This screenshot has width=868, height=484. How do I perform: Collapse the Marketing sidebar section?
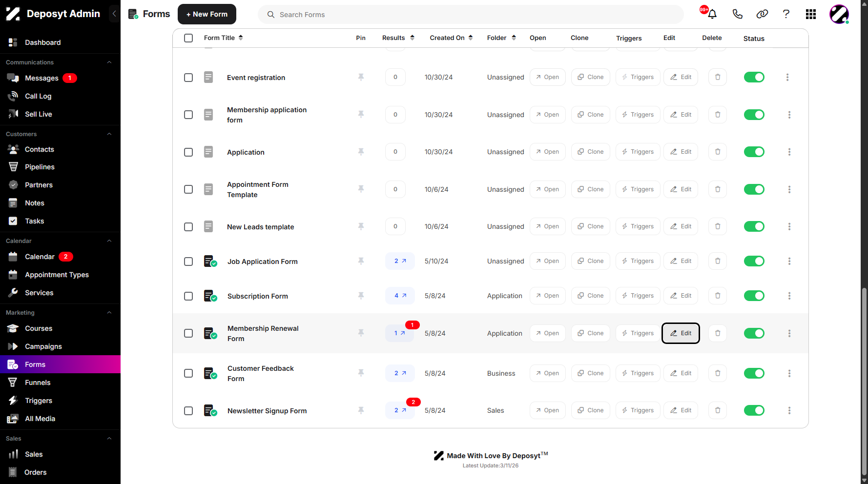tap(109, 313)
